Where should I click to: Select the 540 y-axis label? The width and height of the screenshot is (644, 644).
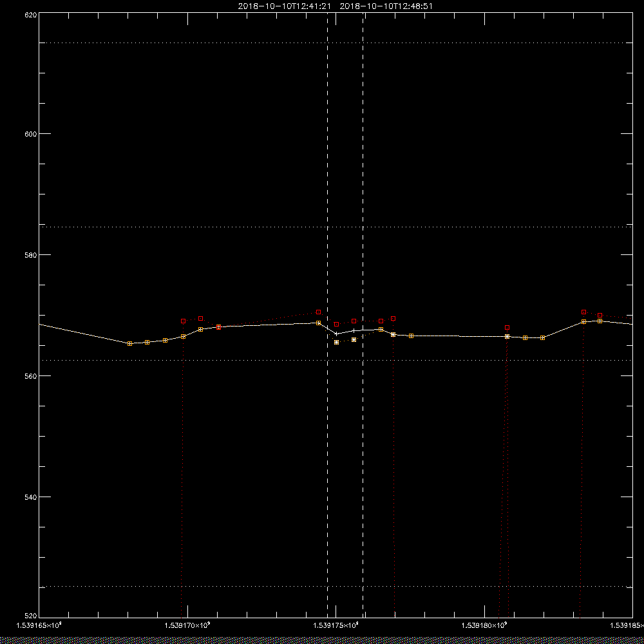(x=31, y=497)
